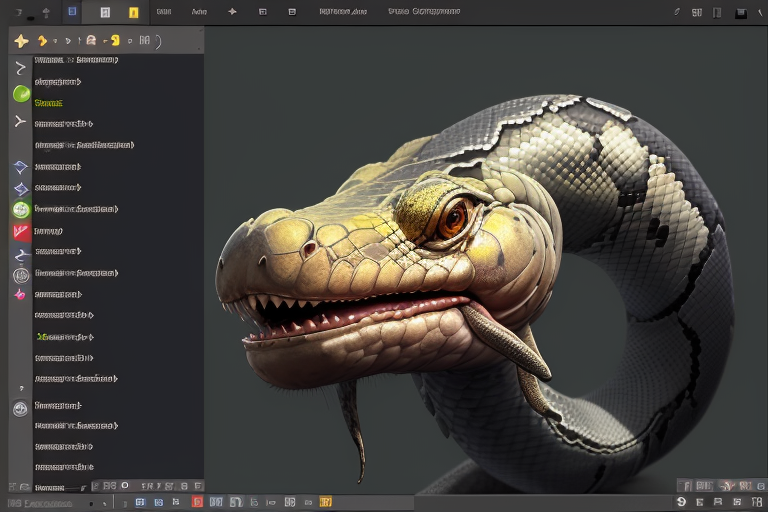
Task: Click the blue highlighted icon in top toolbar
Action: [71, 12]
